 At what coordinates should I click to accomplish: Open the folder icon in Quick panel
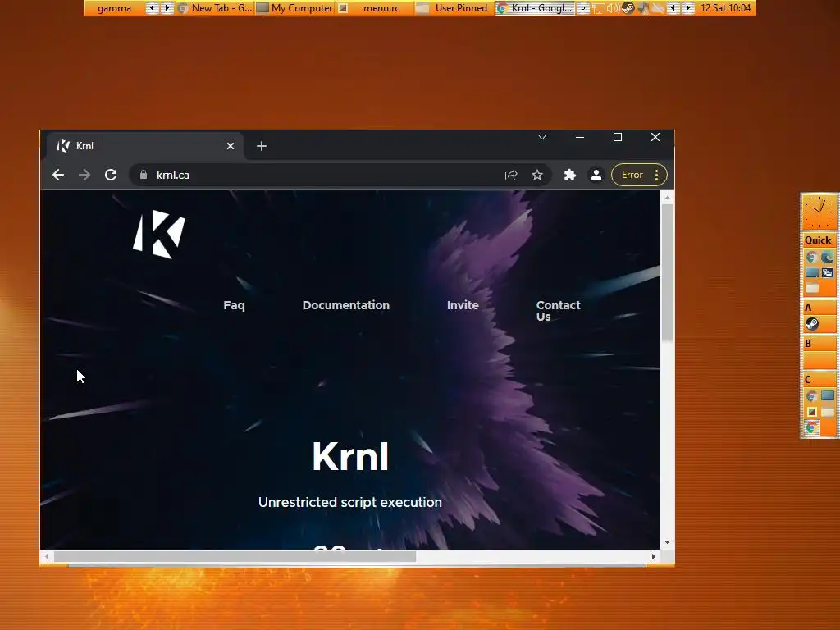[811, 288]
